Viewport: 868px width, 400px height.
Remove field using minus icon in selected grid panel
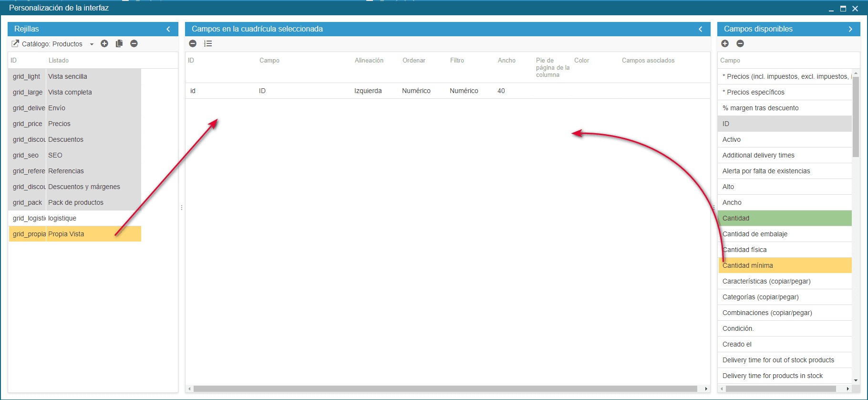[193, 43]
